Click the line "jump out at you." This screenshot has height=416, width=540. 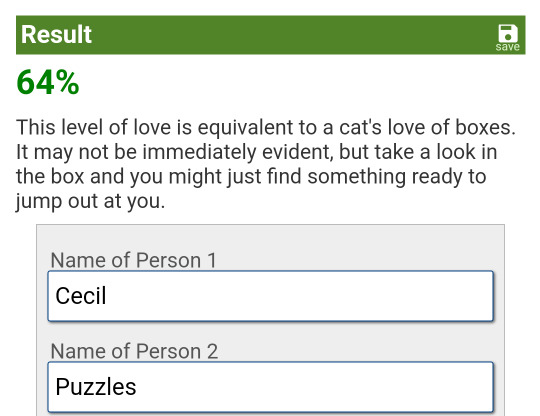click(91, 201)
